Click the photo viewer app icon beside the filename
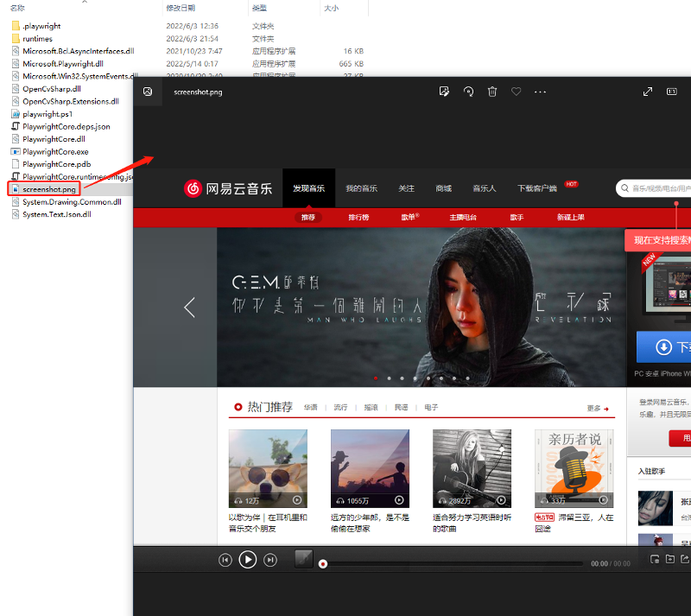The width and height of the screenshot is (691, 616). tap(149, 92)
